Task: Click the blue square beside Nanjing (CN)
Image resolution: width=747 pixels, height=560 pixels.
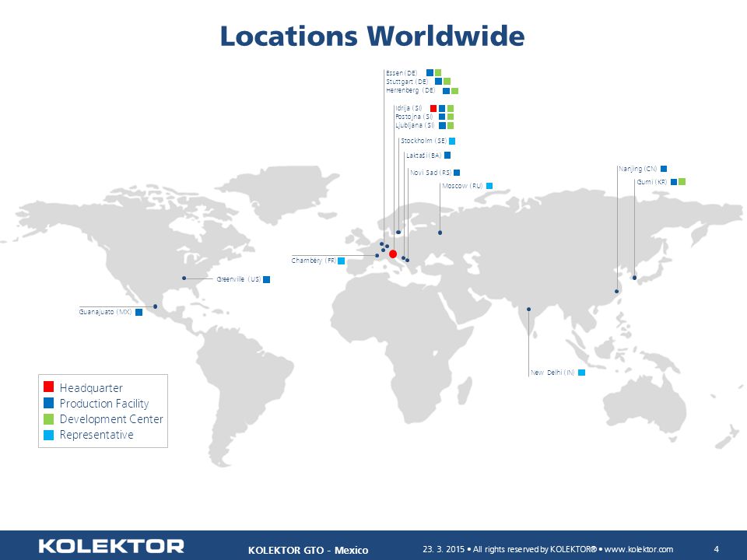Action: click(x=664, y=169)
